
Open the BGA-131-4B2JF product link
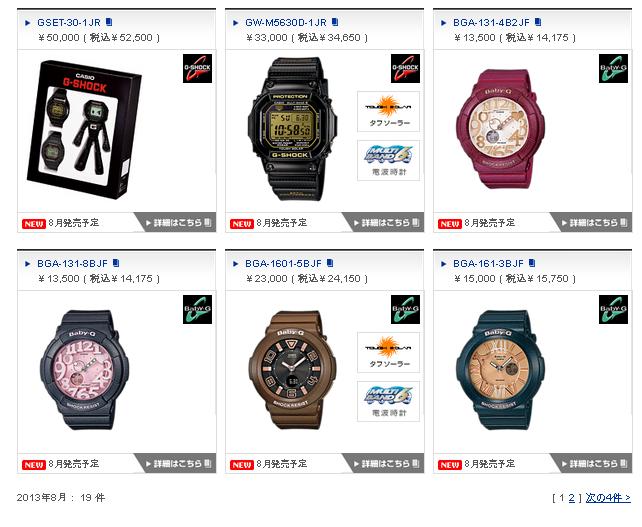[x=491, y=23]
